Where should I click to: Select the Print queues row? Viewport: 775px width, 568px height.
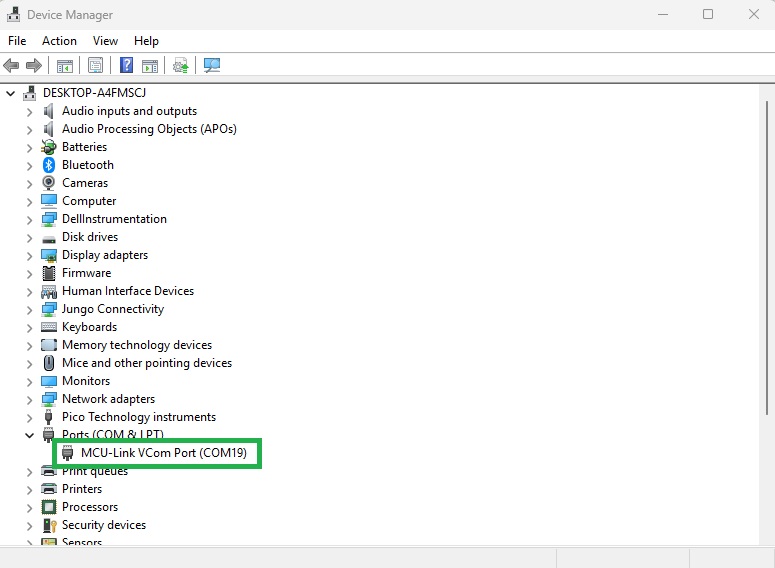pyautogui.click(x=95, y=472)
